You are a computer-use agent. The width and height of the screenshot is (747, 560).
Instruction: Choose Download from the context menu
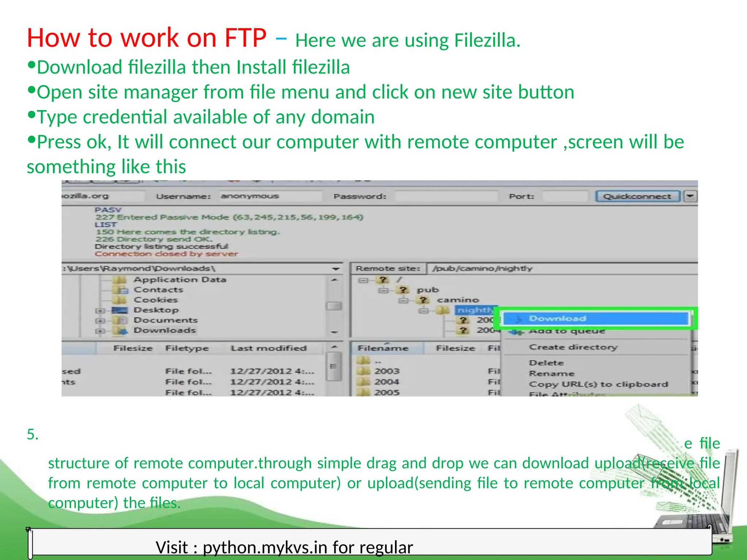coord(596,319)
